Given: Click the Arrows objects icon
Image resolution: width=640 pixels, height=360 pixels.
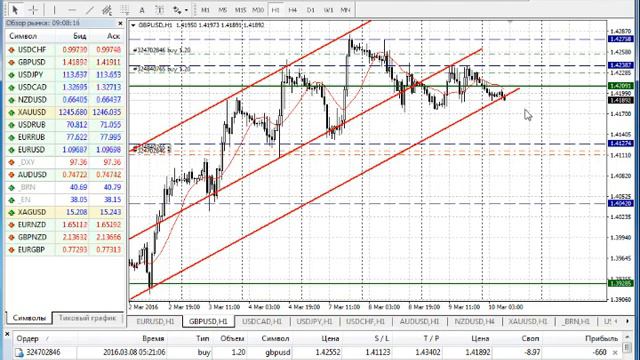Looking at the screenshot, I should [x=177, y=9].
